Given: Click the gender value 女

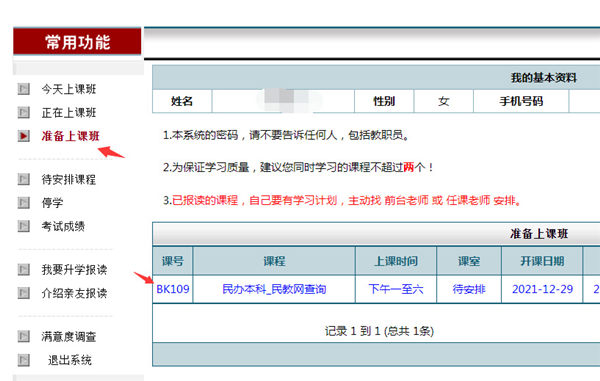Looking at the screenshot, I should coord(443,101).
